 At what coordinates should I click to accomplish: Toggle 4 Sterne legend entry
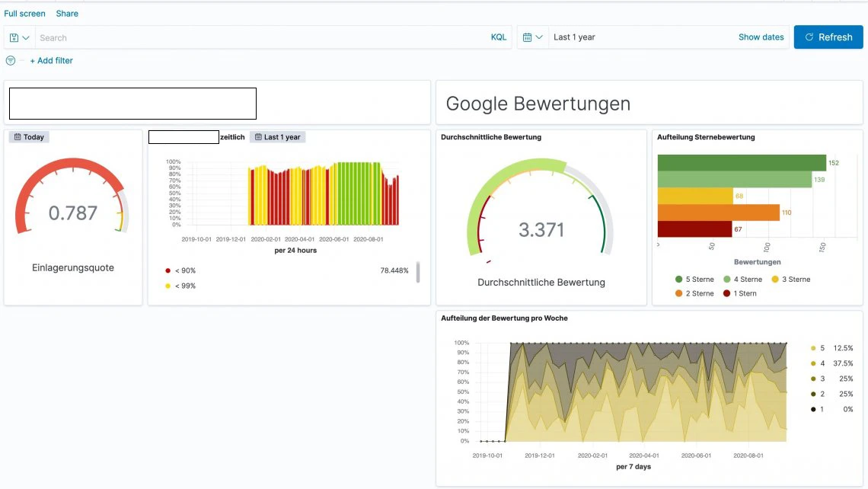pos(743,279)
